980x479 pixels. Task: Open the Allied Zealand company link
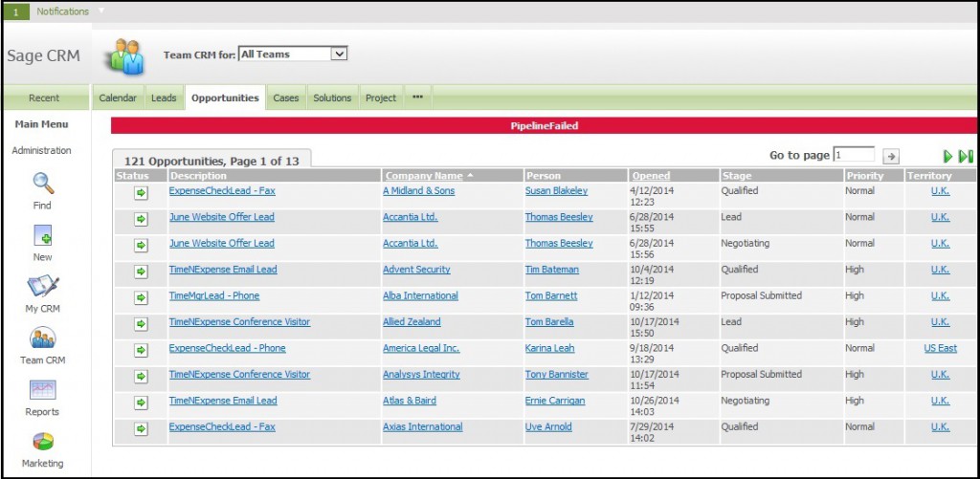[412, 322]
